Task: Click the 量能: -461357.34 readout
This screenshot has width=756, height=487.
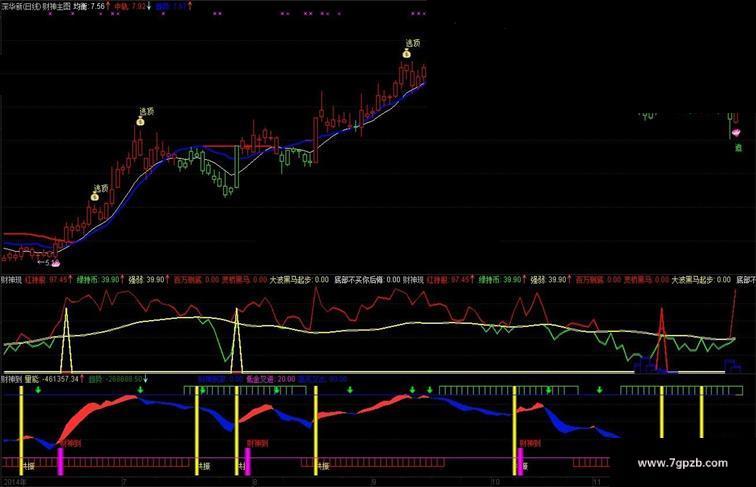Action: (51, 379)
